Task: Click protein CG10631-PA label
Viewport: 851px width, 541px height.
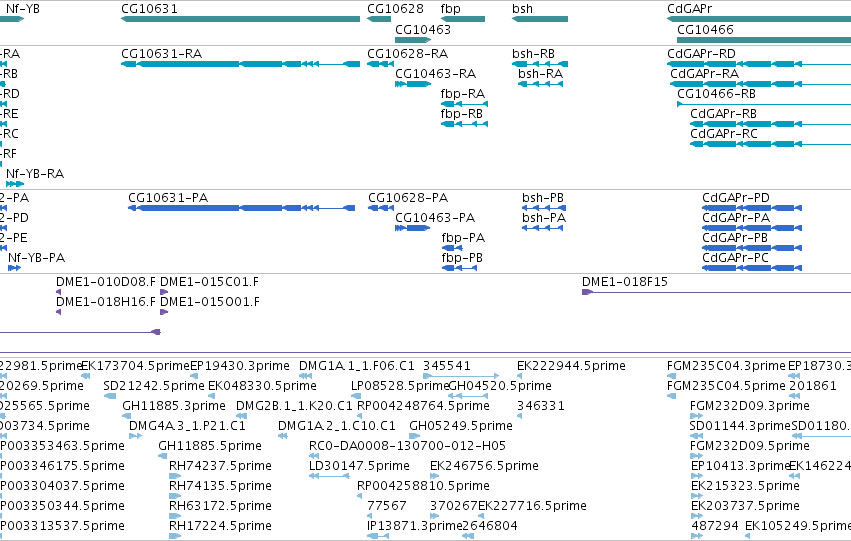Action: coord(168,198)
